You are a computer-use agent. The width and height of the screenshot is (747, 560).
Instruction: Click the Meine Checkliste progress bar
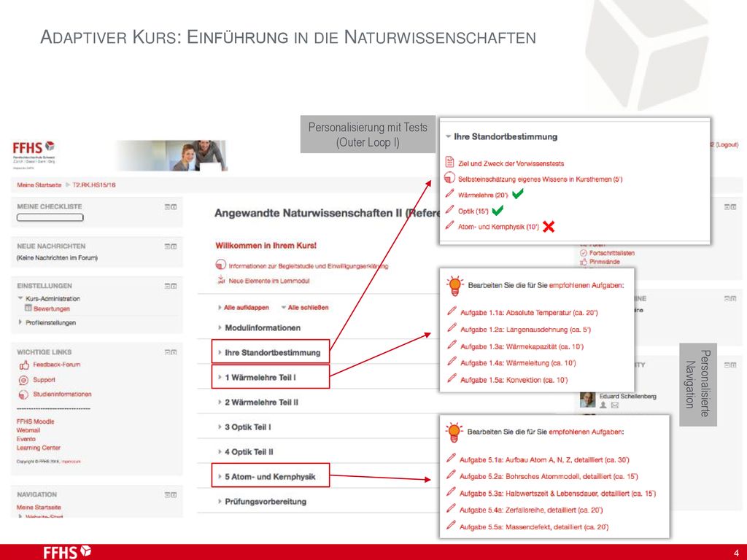pyautogui.click(x=50, y=217)
